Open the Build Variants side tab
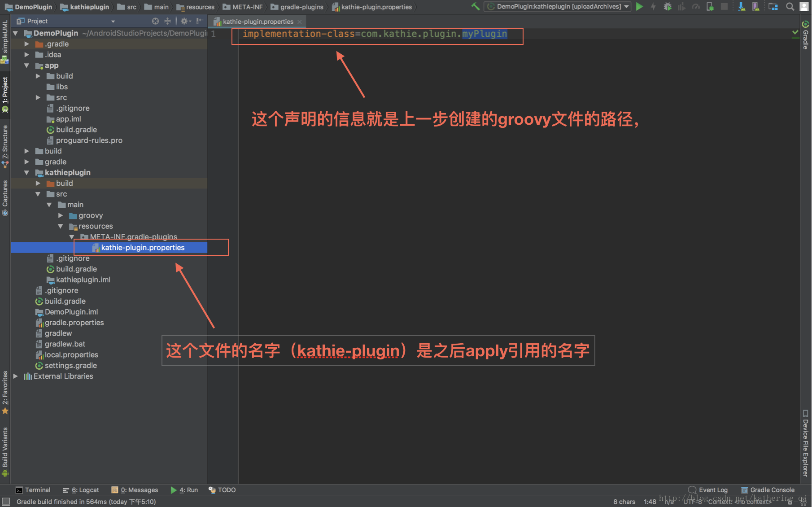Image resolution: width=812 pixels, height=507 pixels. coord(5,451)
